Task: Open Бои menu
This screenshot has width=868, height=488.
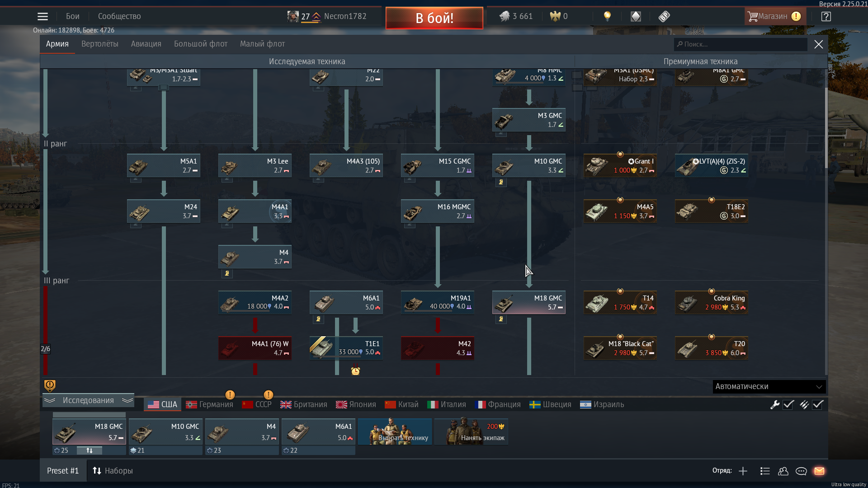Action: [x=72, y=17]
